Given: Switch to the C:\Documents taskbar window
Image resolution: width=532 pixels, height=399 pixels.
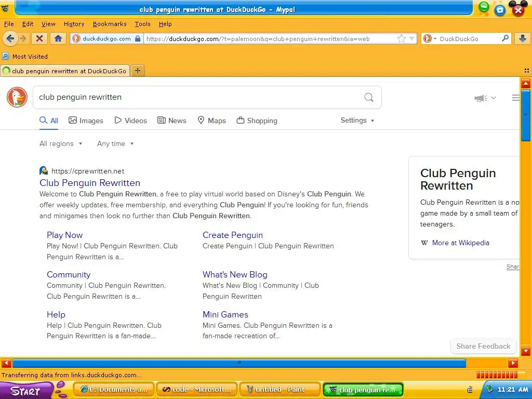Looking at the screenshot, I should (x=114, y=390).
